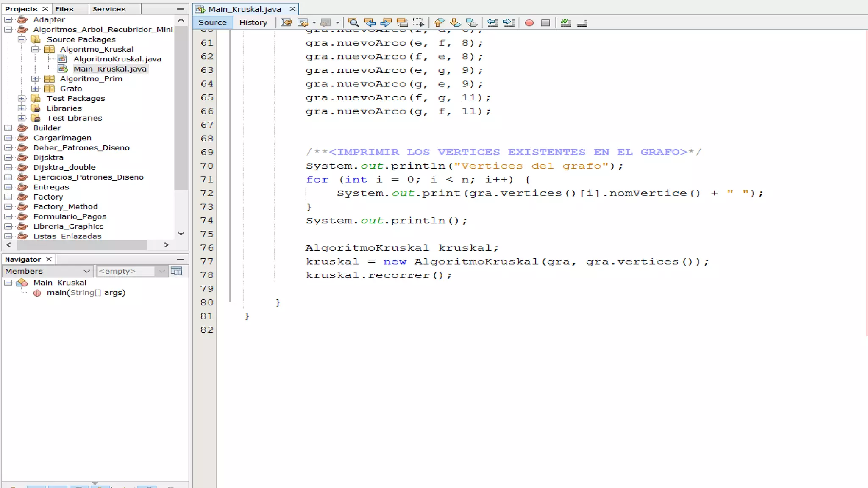Switch to the History view tab
Screen dimensions: 868x488
point(253,22)
